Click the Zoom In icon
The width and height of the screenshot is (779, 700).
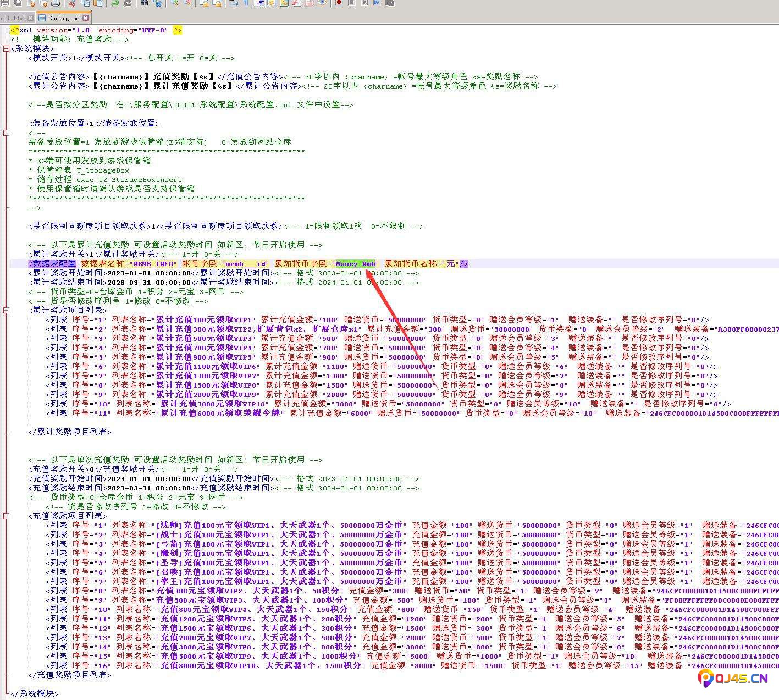pos(174,3)
